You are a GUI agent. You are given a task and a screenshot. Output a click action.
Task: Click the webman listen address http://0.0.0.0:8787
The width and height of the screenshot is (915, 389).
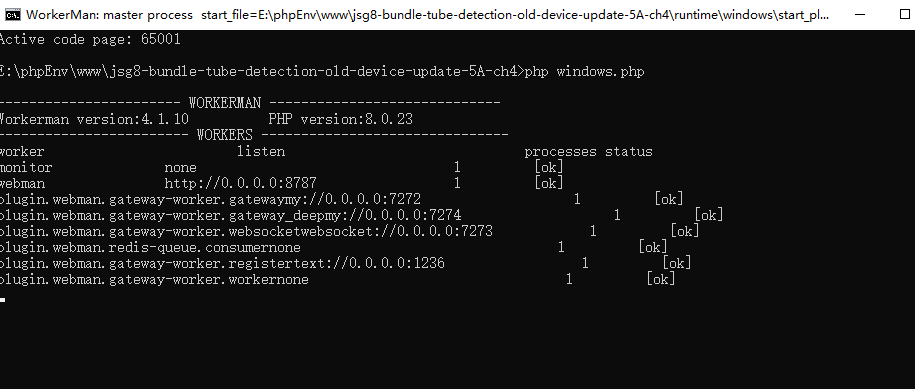click(x=240, y=184)
